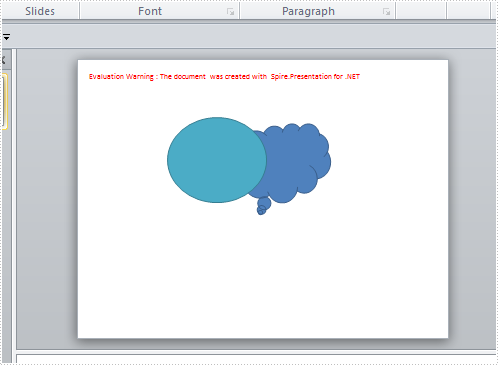Click the divider above the notes pane
The image size is (498, 365).
[x=256, y=351]
